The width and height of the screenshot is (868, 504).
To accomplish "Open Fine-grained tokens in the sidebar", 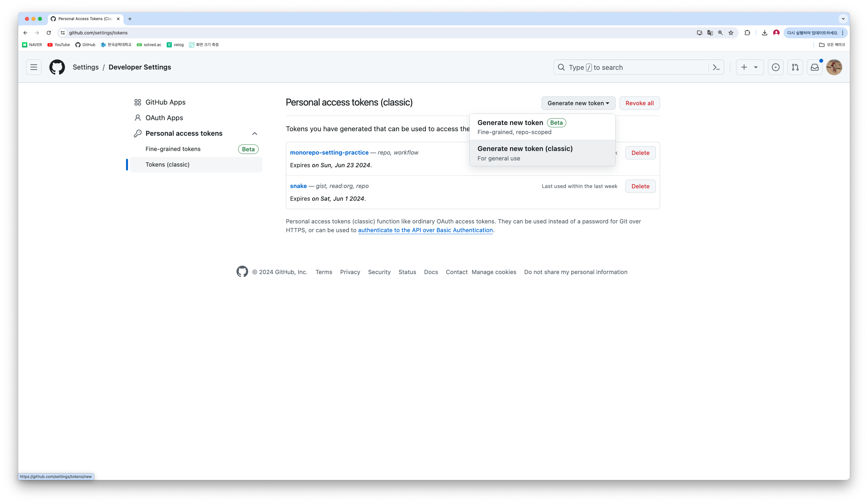I will [173, 149].
